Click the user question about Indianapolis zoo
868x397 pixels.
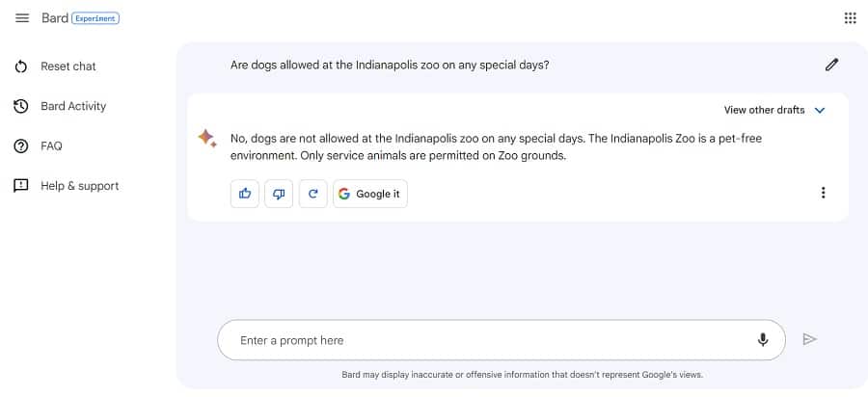390,66
